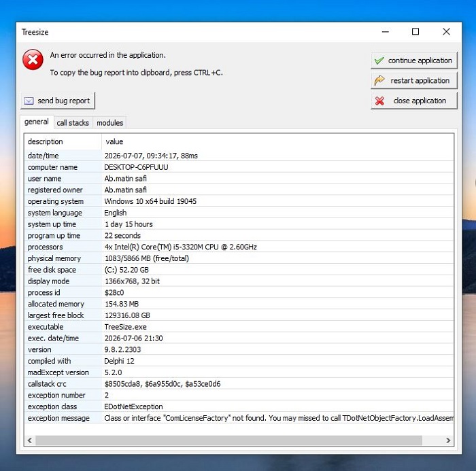Select the ComLicenseFactory exception message
Image resolution: width=476 pixels, height=471 pixels.
point(279,418)
